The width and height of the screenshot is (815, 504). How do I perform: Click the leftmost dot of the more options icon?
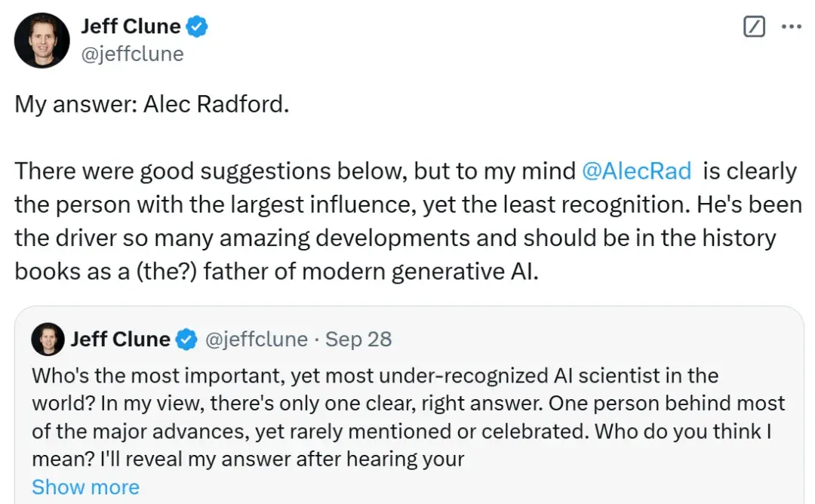pos(782,25)
